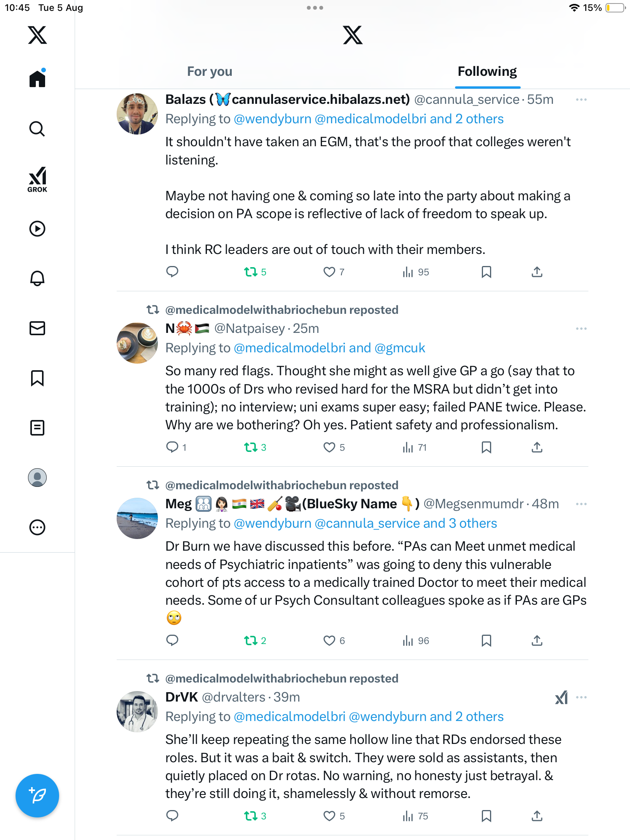Open Grok from the sidebar

point(37,179)
